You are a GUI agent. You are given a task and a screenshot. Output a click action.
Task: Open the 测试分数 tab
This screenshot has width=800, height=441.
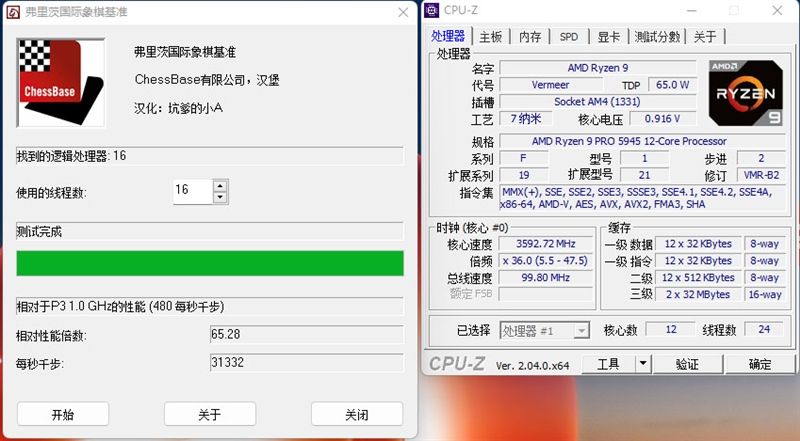pyautogui.click(x=657, y=37)
